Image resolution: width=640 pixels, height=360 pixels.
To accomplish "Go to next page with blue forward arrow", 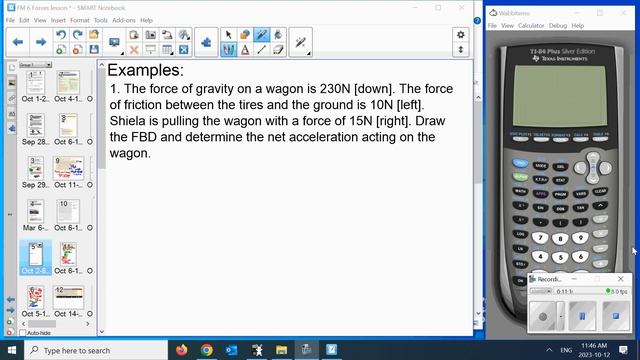I will (x=41, y=42).
